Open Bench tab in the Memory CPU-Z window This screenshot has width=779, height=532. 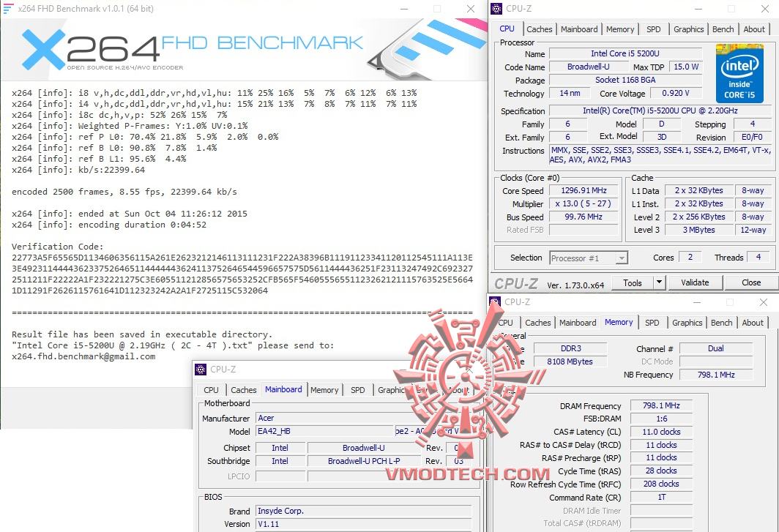tap(721, 323)
